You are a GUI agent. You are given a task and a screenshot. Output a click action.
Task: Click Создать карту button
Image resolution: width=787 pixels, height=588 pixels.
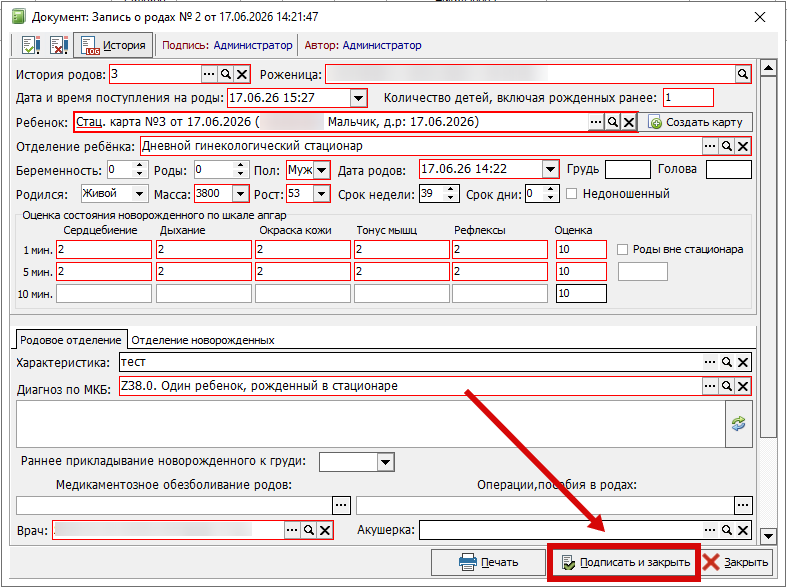(696, 122)
